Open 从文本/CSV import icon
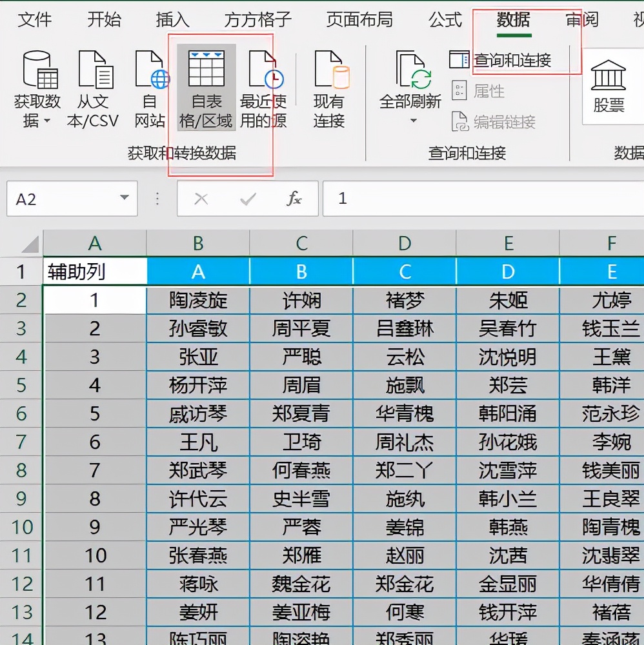Screen dimensions: 644x645 96,69
